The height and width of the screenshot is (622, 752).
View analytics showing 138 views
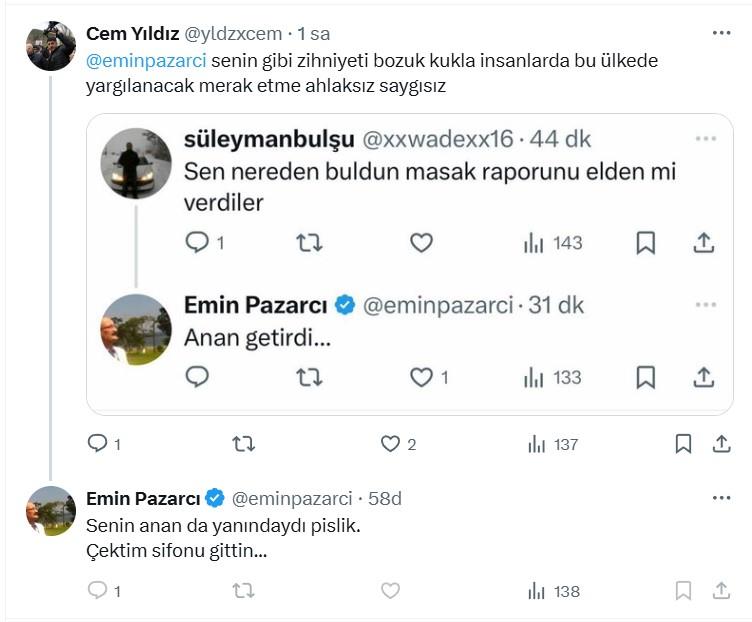tap(553, 591)
